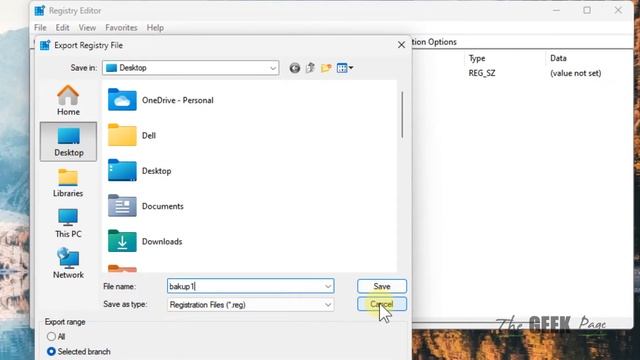The width and height of the screenshot is (640, 360).
Task: Open the View menu in Registry Editor
Action: pyautogui.click(x=87, y=28)
